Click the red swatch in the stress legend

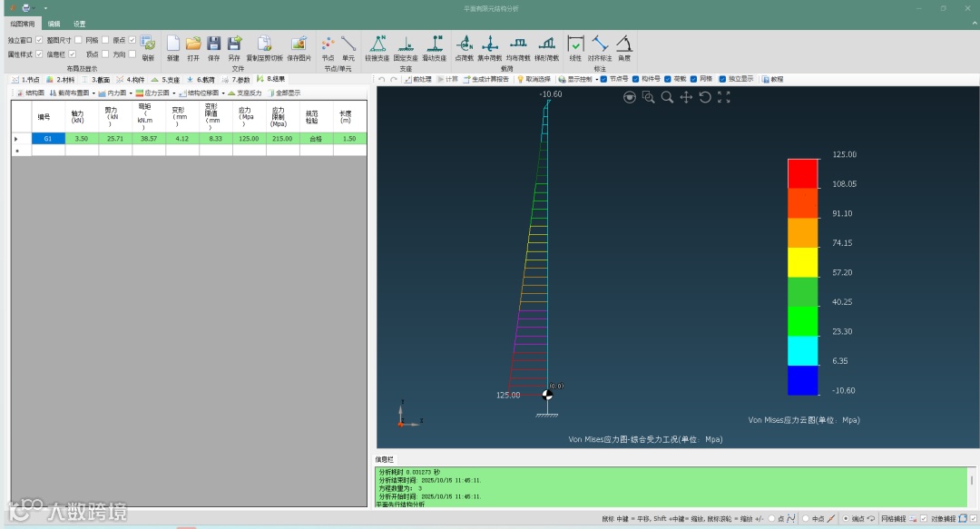coord(802,173)
